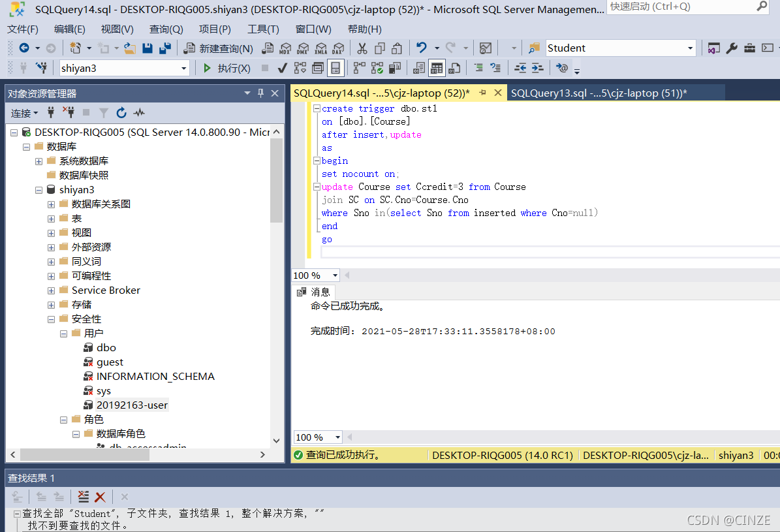
Task: Click the 消息 results tab
Action: pos(314,292)
